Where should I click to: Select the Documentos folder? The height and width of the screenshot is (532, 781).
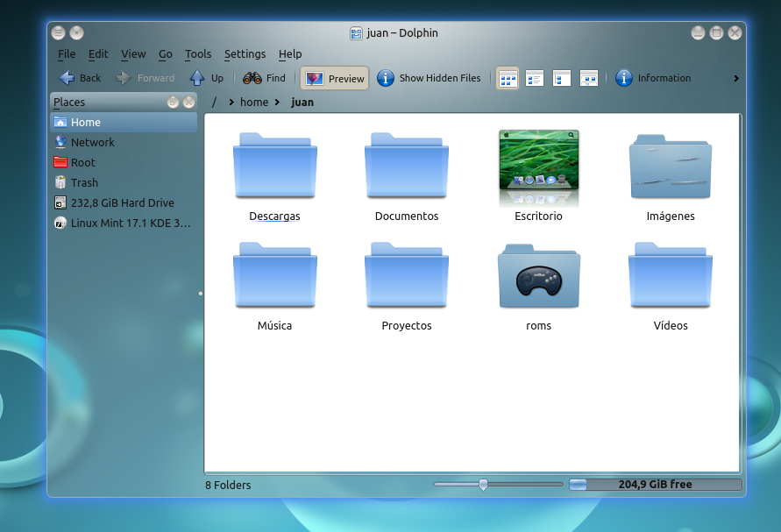coord(407,177)
